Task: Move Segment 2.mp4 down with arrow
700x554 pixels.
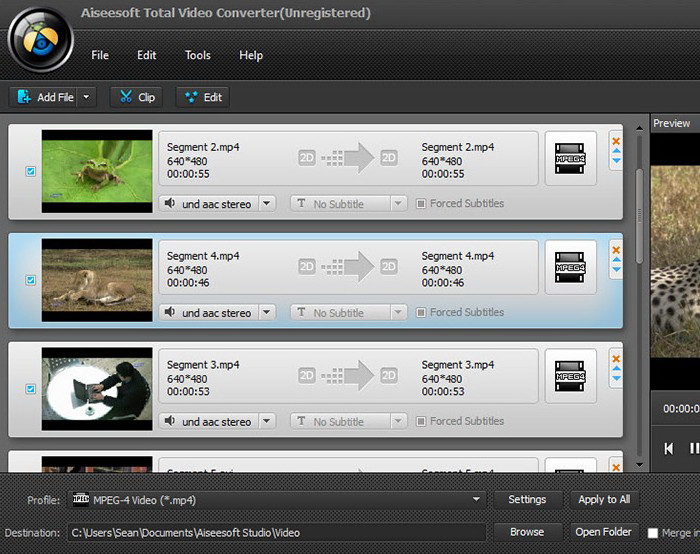Action: tap(617, 161)
